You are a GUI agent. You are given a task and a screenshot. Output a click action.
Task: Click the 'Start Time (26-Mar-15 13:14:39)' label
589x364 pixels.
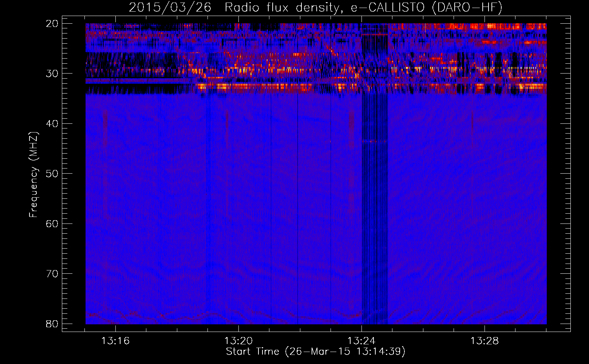tap(316, 352)
